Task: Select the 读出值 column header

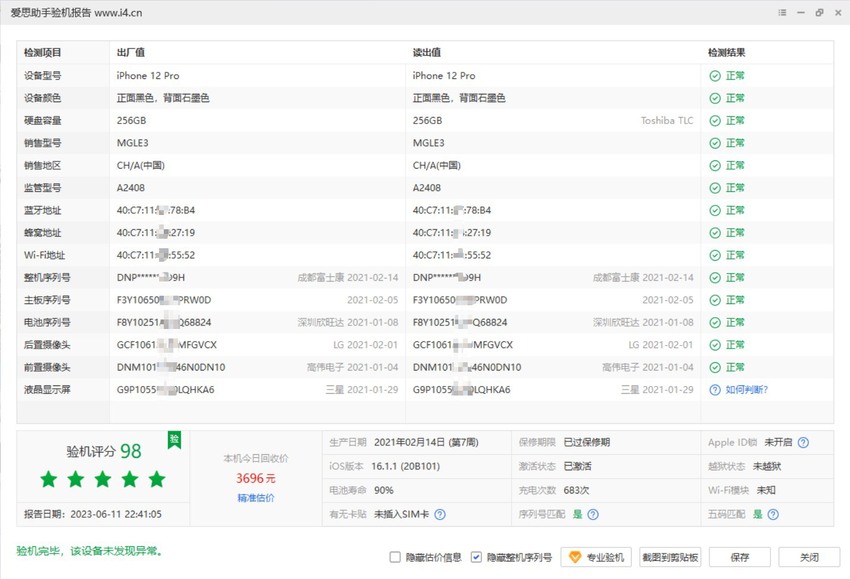Action: click(427, 53)
